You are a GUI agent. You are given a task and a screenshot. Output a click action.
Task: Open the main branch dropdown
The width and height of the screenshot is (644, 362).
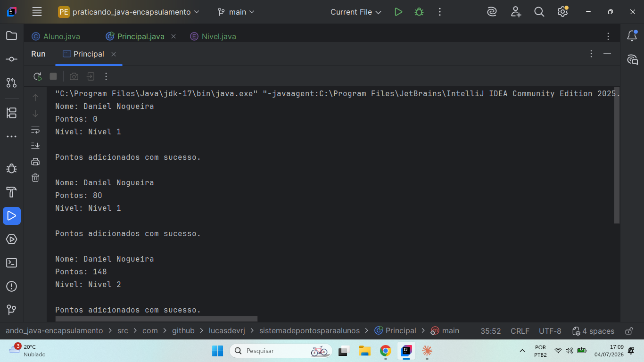click(236, 12)
